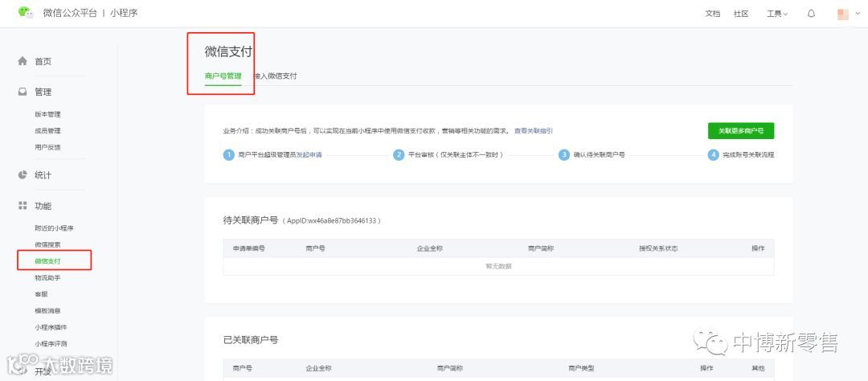Image resolution: width=868 pixels, height=381 pixels.
Task: Click the 微信支付 page title
Action: (x=228, y=52)
